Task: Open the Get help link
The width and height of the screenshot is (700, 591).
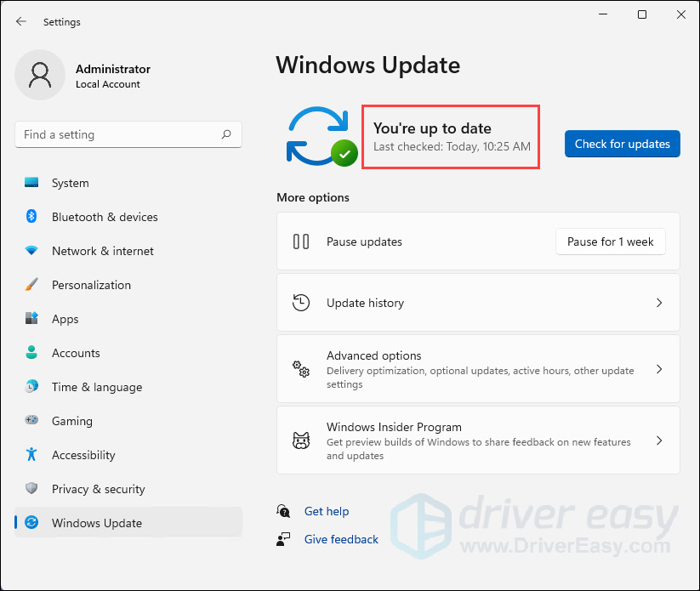Action: [327, 511]
